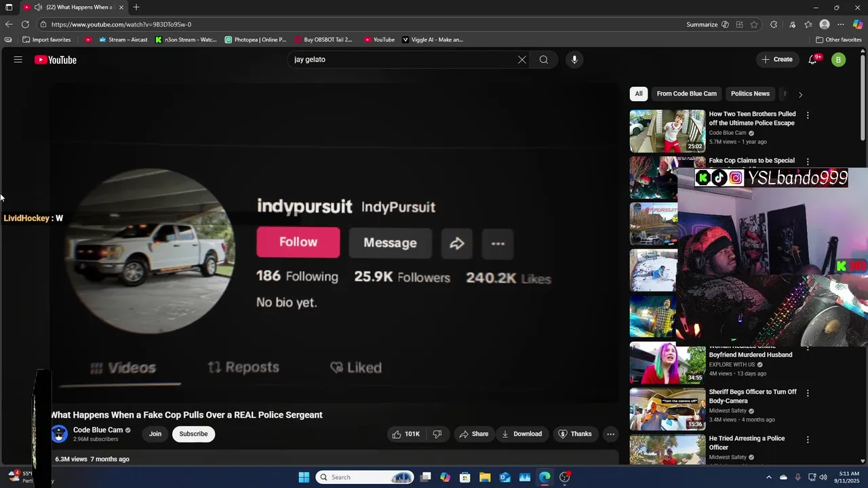Select the All filter chip
868x488 pixels.
tap(639, 94)
